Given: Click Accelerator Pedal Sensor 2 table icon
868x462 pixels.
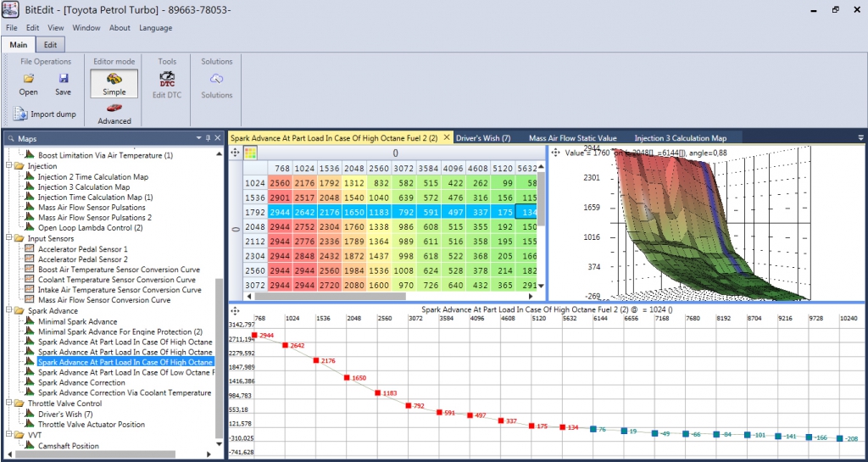Looking at the screenshot, I should 30,259.
